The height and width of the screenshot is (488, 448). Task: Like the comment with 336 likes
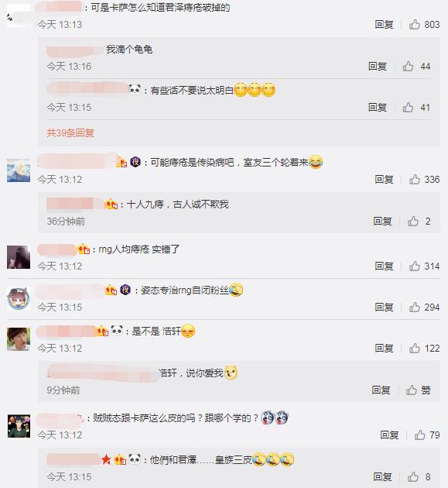click(x=415, y=179)
